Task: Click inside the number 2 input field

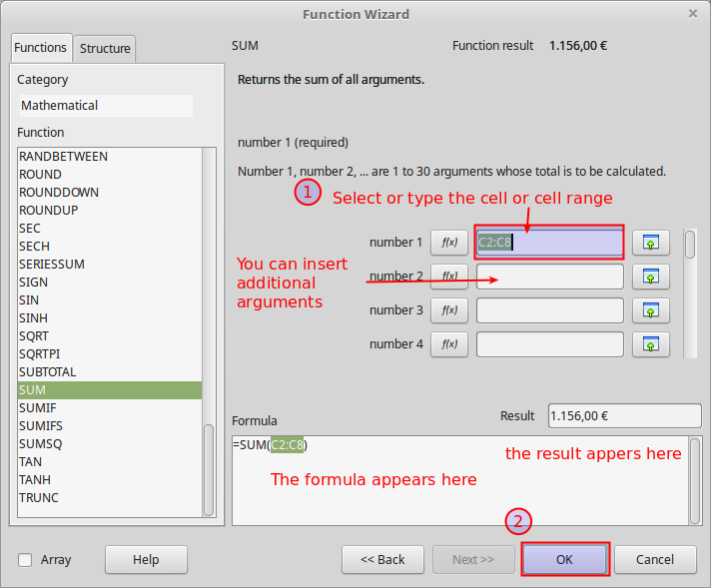Action: (549, 277)
